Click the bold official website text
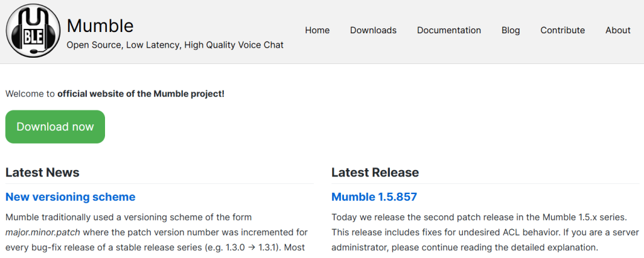Image resolution: width=644 pixels, height=258 pixels. pyautogui.click(x=141, y=94)
